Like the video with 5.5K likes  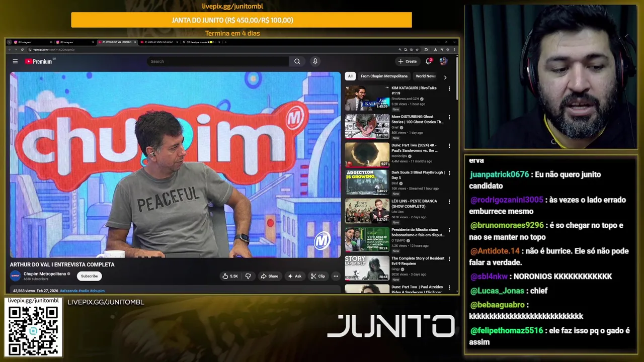coord(230,276)
